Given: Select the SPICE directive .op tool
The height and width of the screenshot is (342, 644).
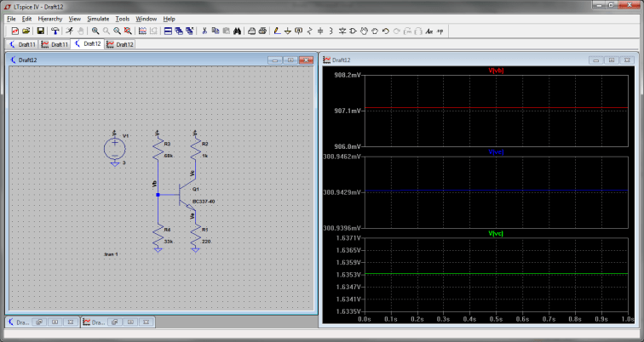Looking at the screenshot, I should (440, 31).
